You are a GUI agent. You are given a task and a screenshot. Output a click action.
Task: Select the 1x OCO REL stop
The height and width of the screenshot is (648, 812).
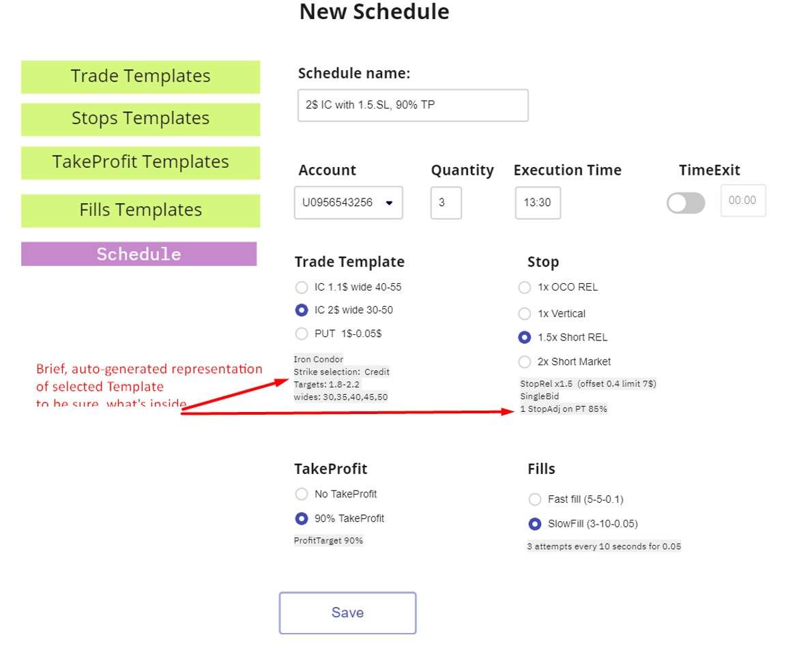tap(524, 287)
